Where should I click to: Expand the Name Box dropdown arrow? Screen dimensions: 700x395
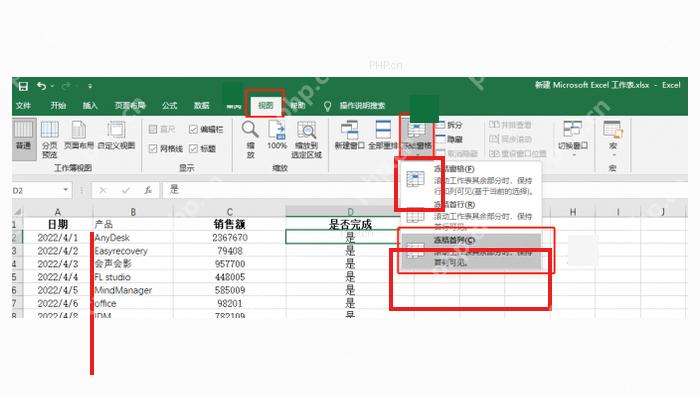(x=66, y=190)
